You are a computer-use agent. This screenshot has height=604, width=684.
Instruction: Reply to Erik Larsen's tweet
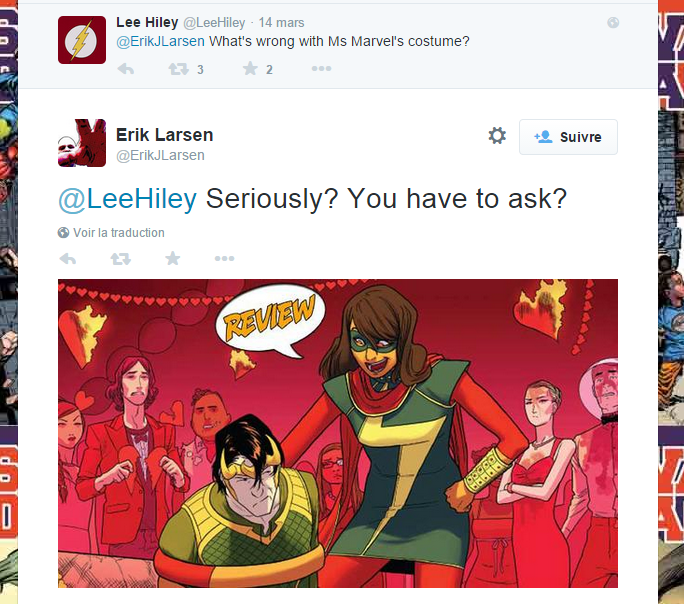68,259
